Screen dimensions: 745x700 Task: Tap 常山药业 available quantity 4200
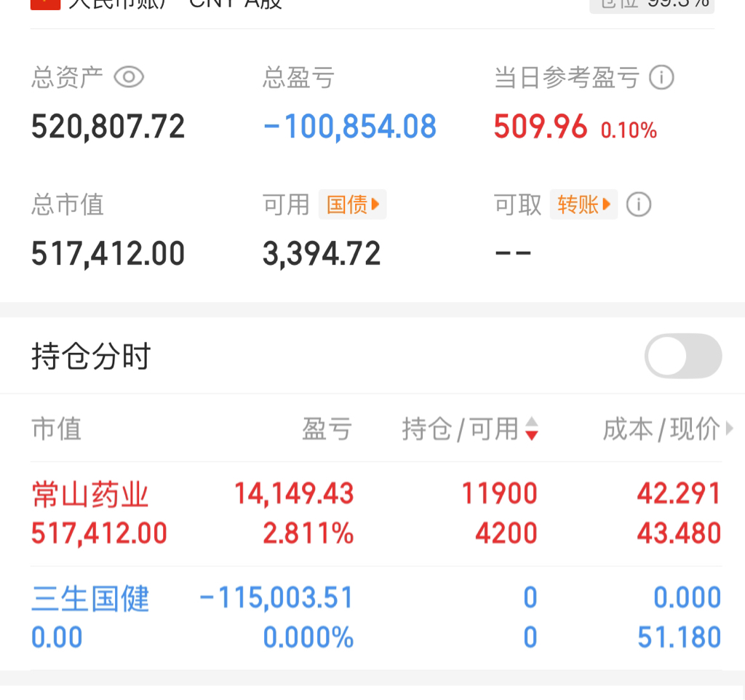click(x=506, y=533)
